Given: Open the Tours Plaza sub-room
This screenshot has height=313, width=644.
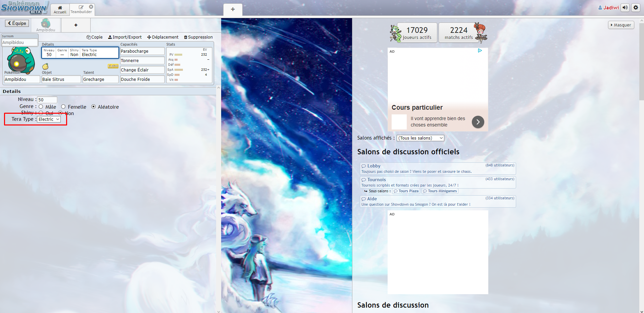Looking at the screenshot, I should click(406, 191).
